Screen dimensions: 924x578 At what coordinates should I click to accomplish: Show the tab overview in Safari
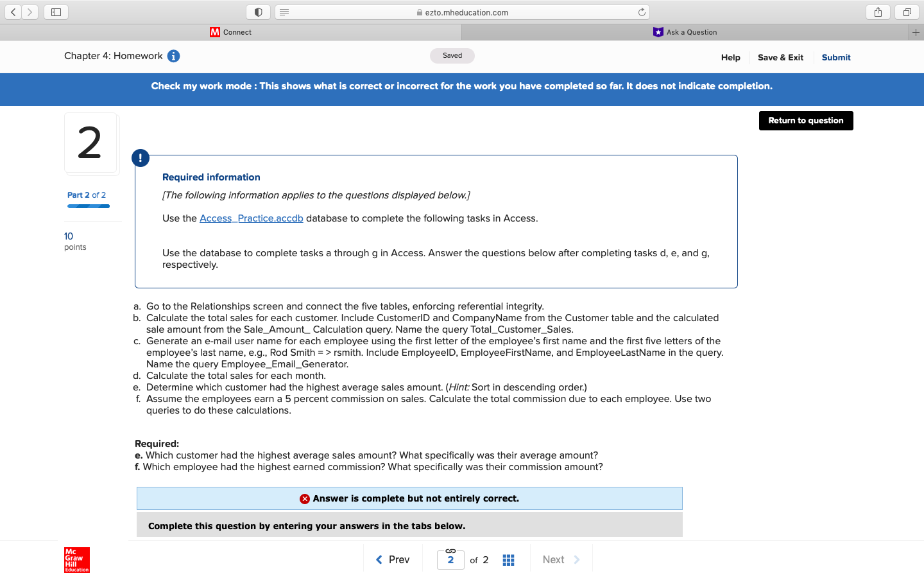(905, 12)
